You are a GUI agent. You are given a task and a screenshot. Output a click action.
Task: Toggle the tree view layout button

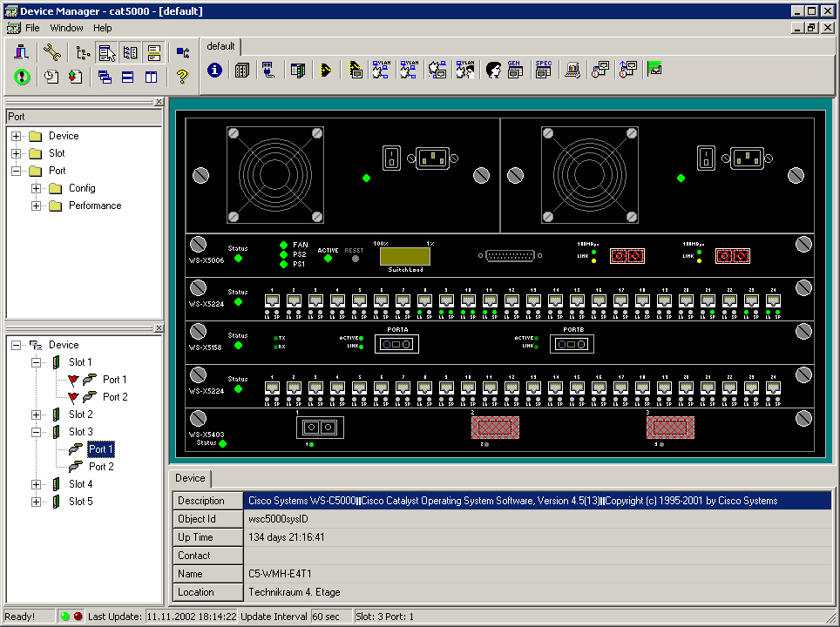point(83,52)
